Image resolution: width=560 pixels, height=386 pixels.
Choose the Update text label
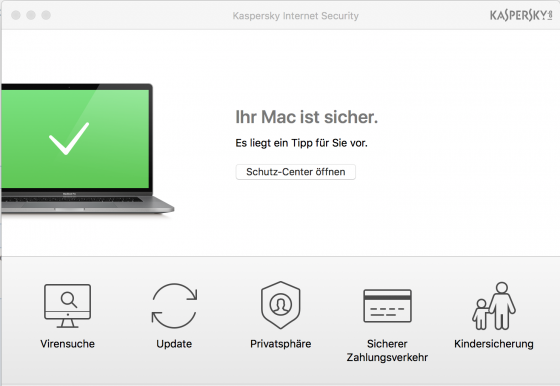point(174,344)
